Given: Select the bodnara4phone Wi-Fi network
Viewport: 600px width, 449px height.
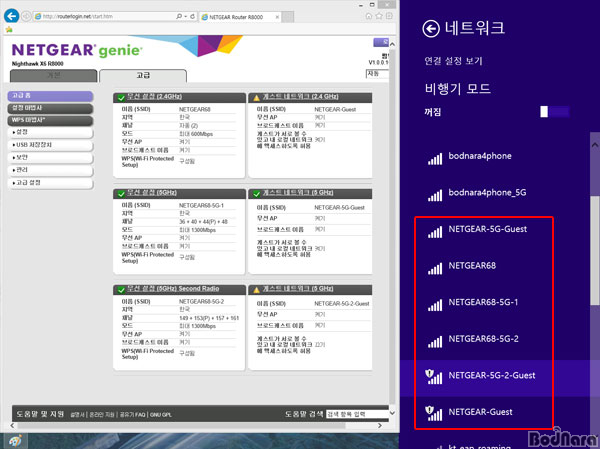Looking at the screenshot, I should point(494,156).
